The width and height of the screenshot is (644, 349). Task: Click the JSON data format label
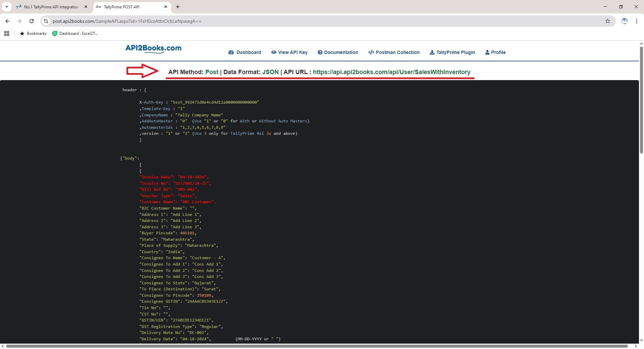pos(270,72)
